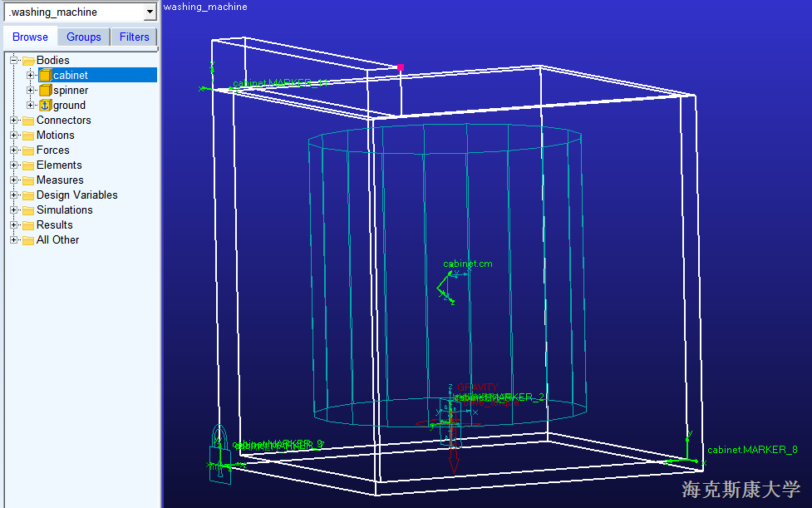This screenshot has width=812, height=508.
Task: Select the Measures tree item
Action: pos(60,180)
